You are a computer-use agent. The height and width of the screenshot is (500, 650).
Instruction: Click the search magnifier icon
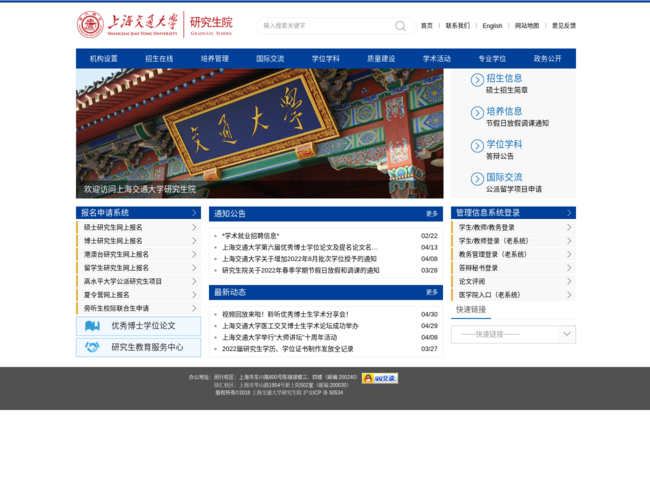click(400, 26)
